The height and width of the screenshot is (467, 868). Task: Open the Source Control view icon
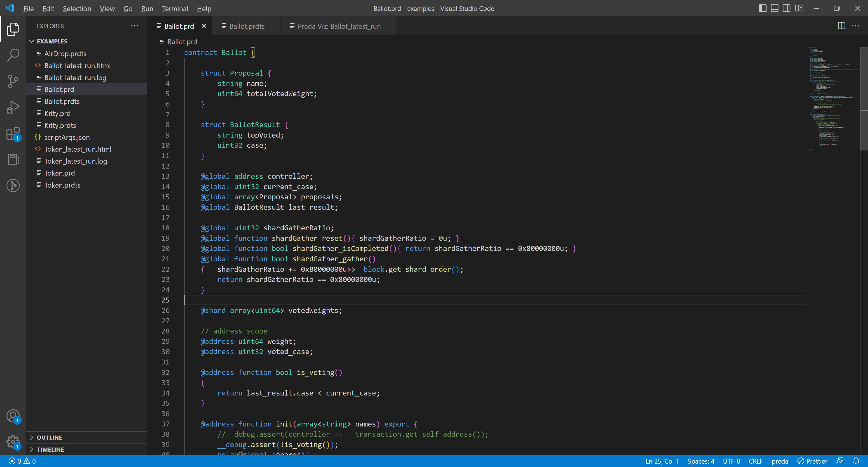13,81
